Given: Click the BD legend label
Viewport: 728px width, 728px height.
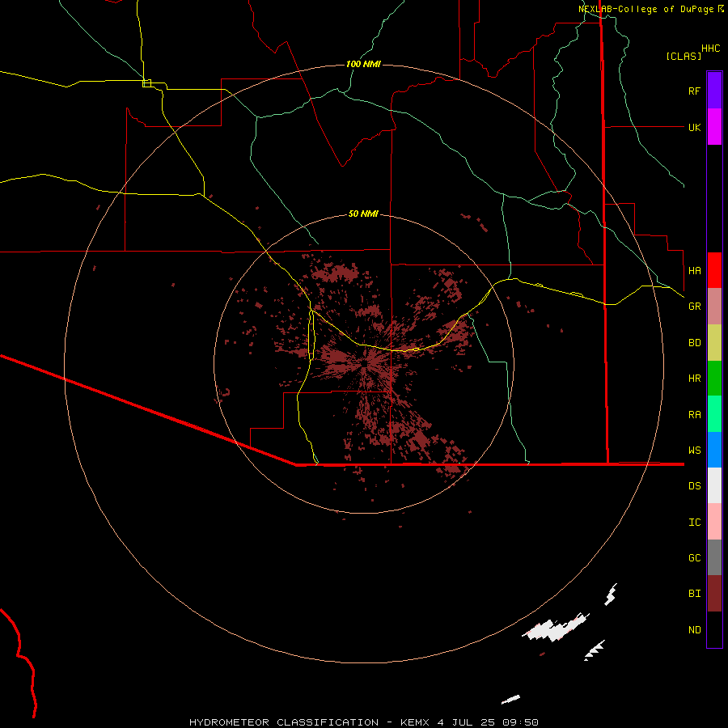Looking at the screenshot, I should pos(694,343).
